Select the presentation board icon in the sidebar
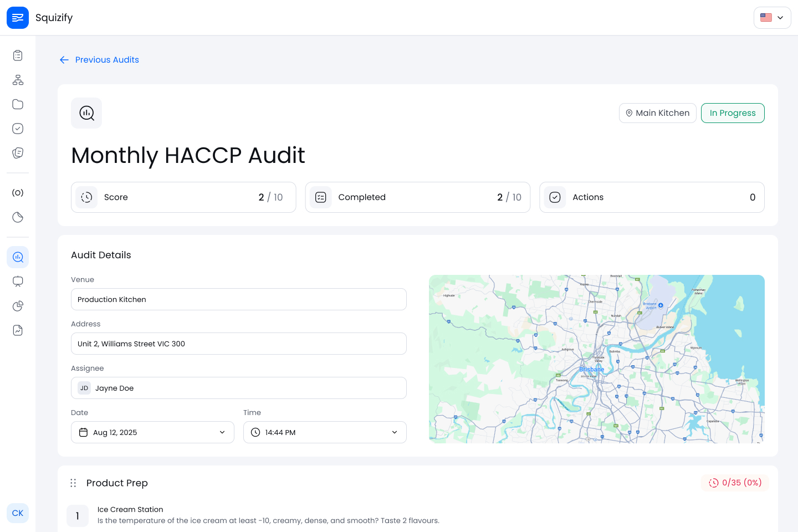 tap(17, 281)
